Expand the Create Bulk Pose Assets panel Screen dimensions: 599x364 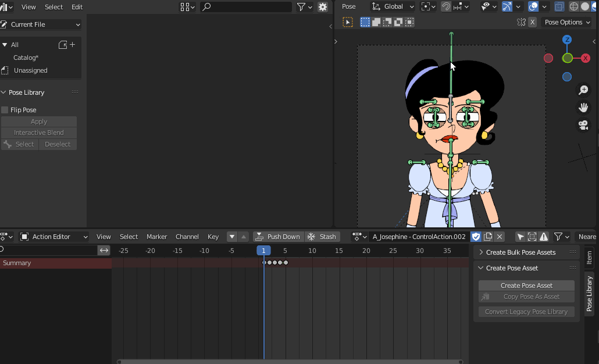pos(520,252)
